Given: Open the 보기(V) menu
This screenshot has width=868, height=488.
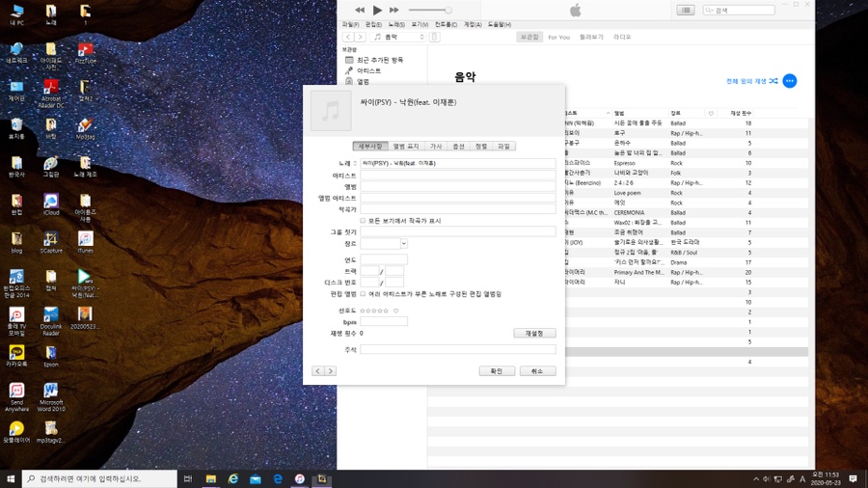Looking at the screenshot, I should (x=420, y=24).
